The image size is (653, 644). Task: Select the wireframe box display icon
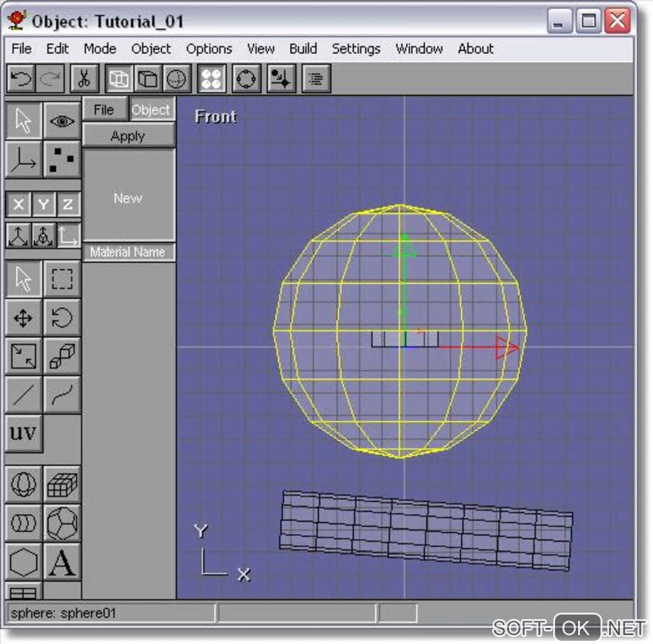coord(119,78)
